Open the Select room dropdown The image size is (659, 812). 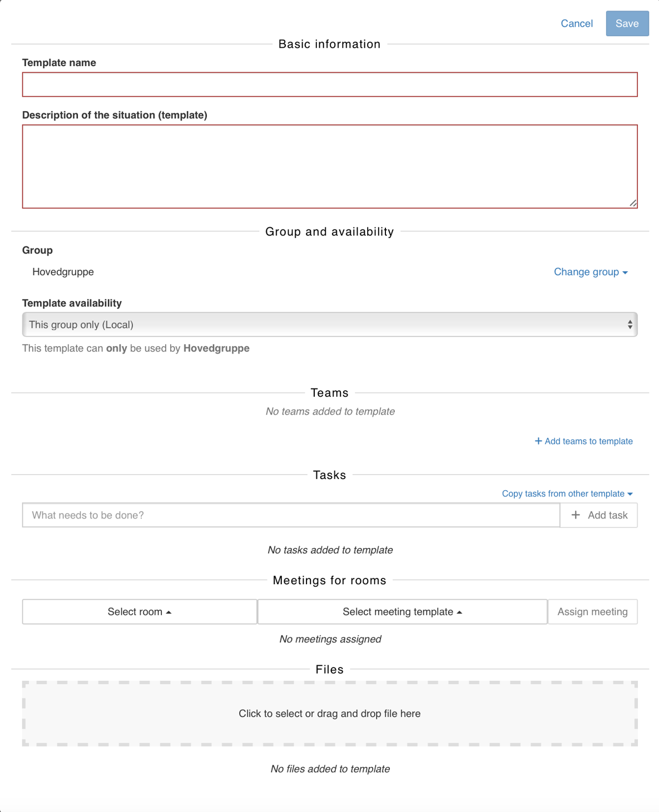coord(138,611)
